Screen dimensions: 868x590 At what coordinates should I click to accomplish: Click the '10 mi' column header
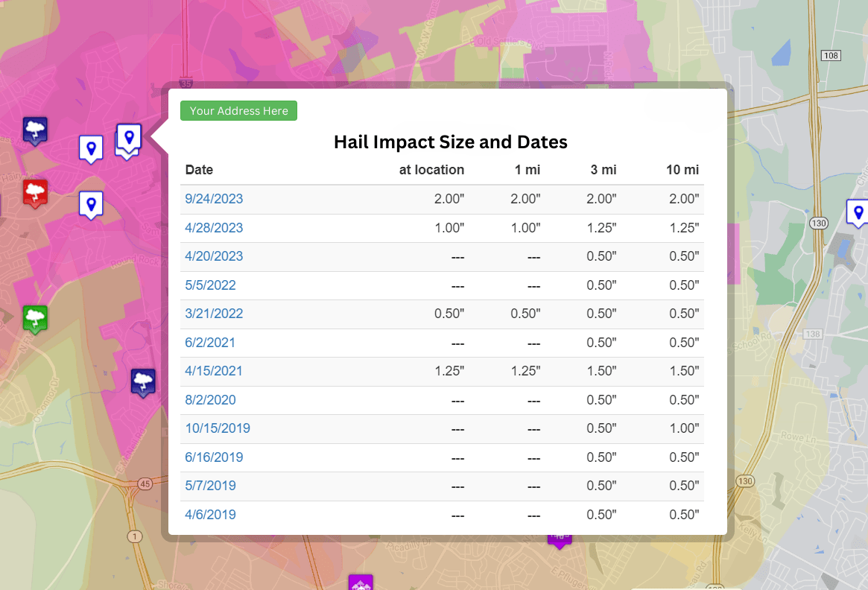tap(682, 170)
